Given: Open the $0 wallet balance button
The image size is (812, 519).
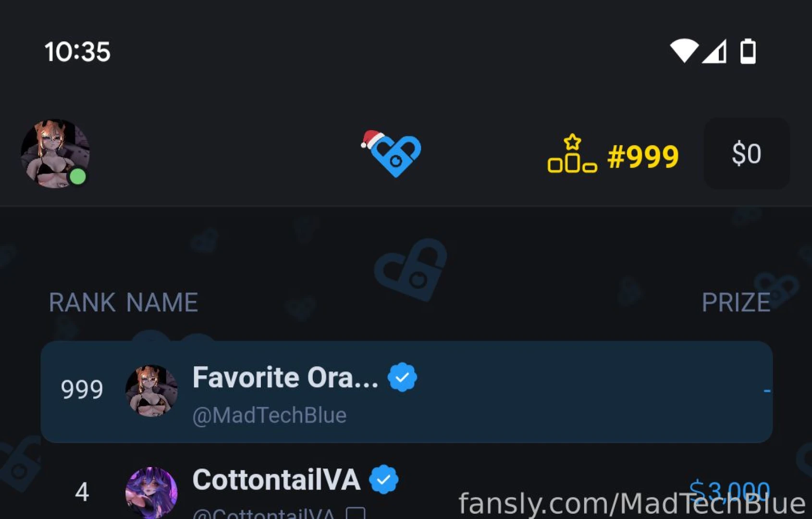Looking at the screenshot, I should (x=747, y=153).
